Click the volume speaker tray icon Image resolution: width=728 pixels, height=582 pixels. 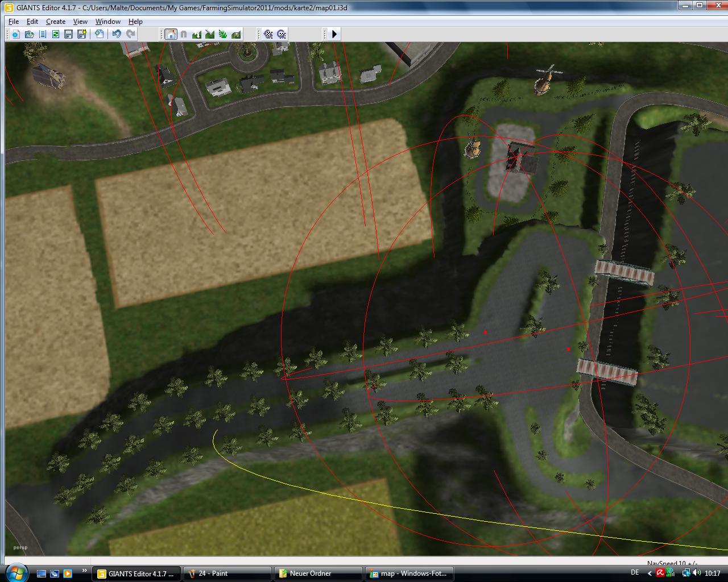(x=696, y=573)
